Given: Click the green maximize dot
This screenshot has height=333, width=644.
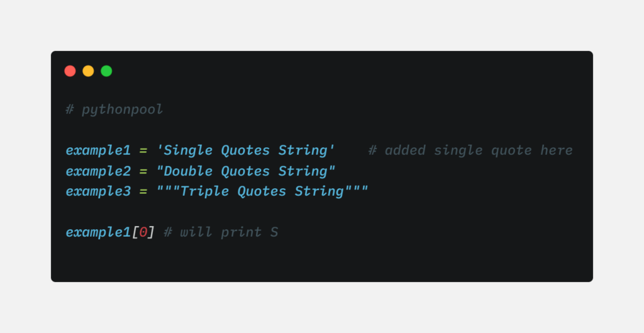Looking at the screenshot, I should tap(106, 71).
